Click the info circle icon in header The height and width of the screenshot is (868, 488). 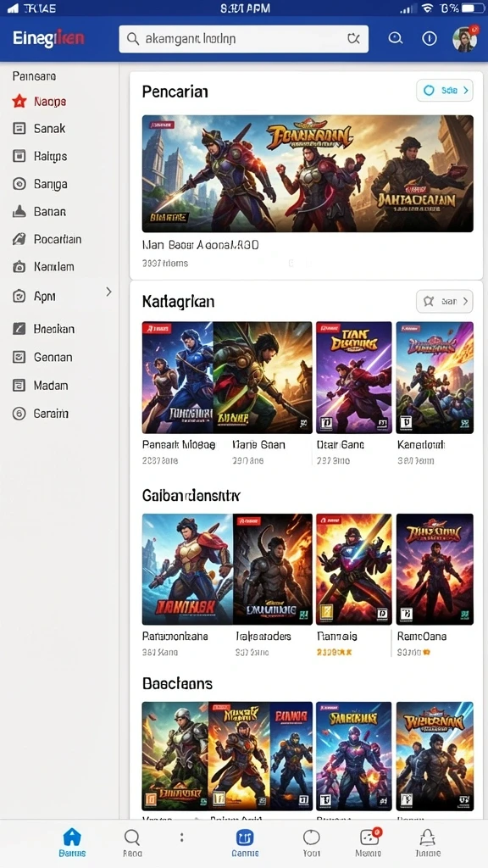[x=430, y=38]
